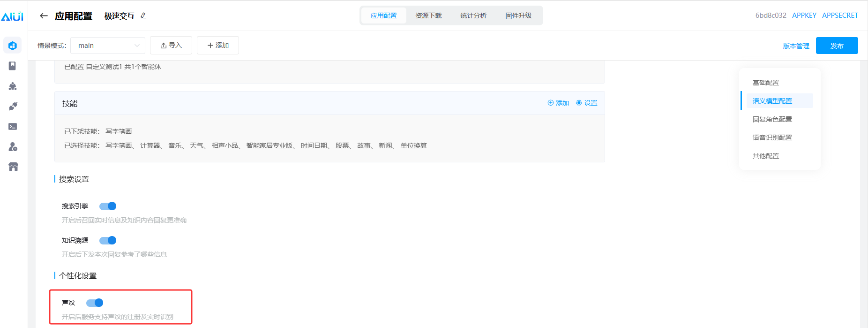Switch to the 统计分析 tab
The height and width of the screenshot is (328, 868).
pyautogui.click(x=473, y=15)
